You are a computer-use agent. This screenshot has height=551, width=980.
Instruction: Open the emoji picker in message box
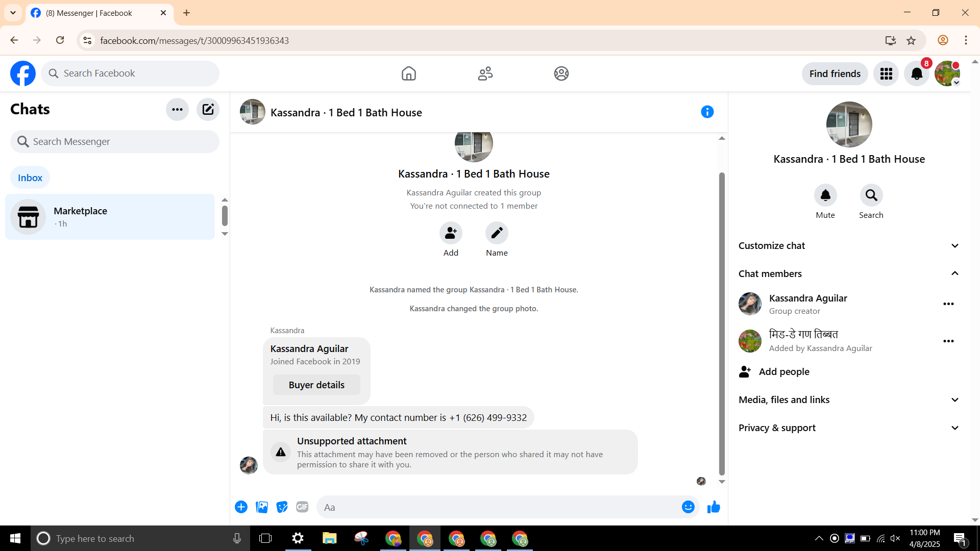click(x=688, y=507)
